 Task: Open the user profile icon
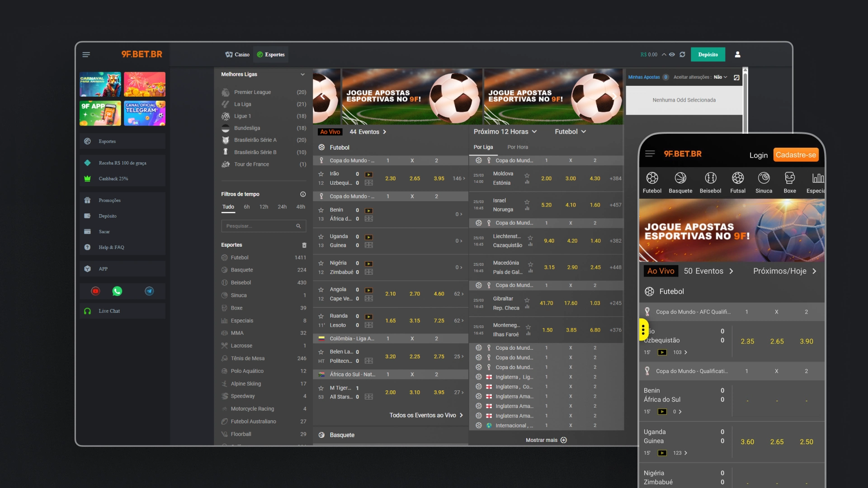[737, 55]
